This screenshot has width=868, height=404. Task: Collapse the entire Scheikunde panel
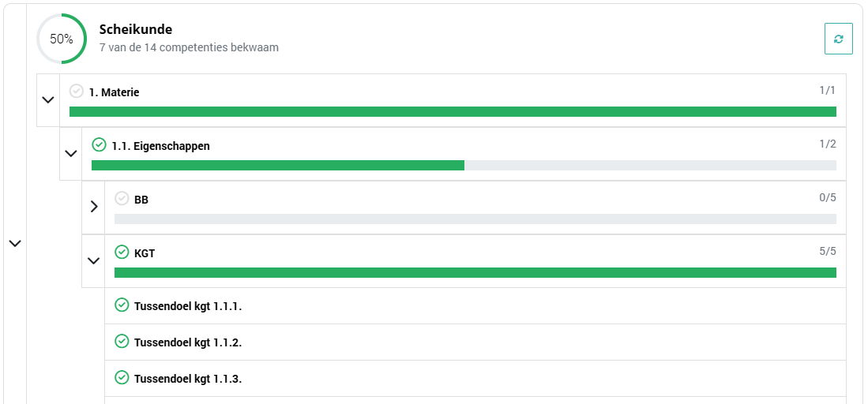coord(15,244)
